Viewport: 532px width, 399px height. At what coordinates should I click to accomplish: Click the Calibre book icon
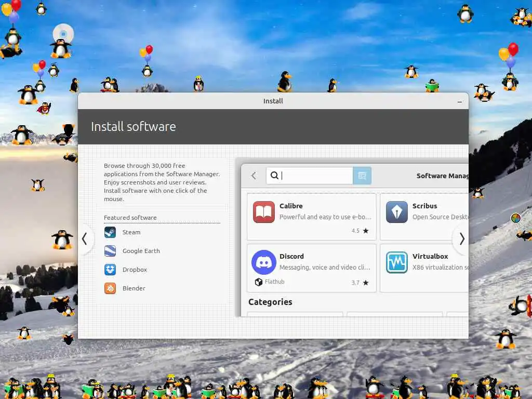coord(263,212)
